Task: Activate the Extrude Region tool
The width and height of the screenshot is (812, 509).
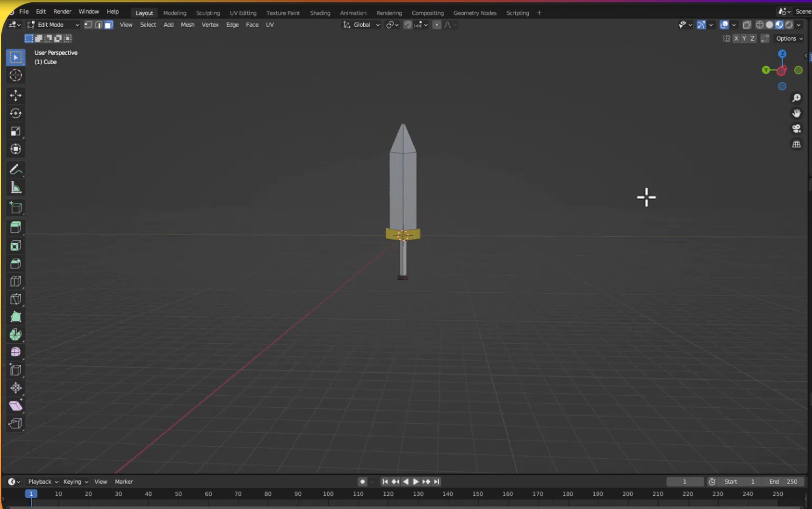Action: coord(15,227)
